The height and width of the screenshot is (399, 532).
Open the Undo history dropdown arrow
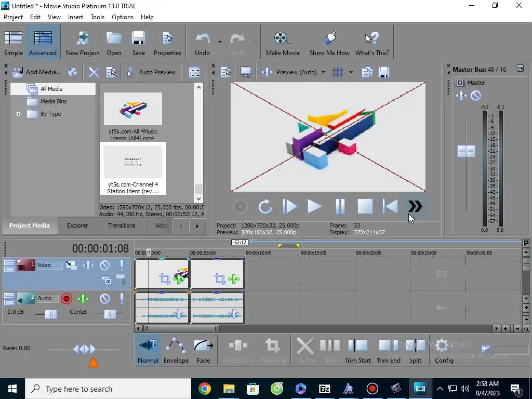[220, 42]
